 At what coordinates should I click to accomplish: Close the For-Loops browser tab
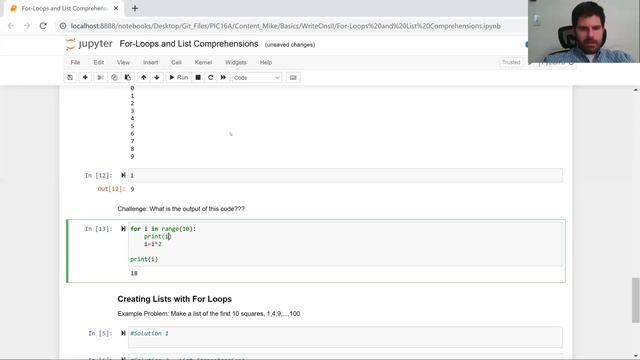point(116,8)
